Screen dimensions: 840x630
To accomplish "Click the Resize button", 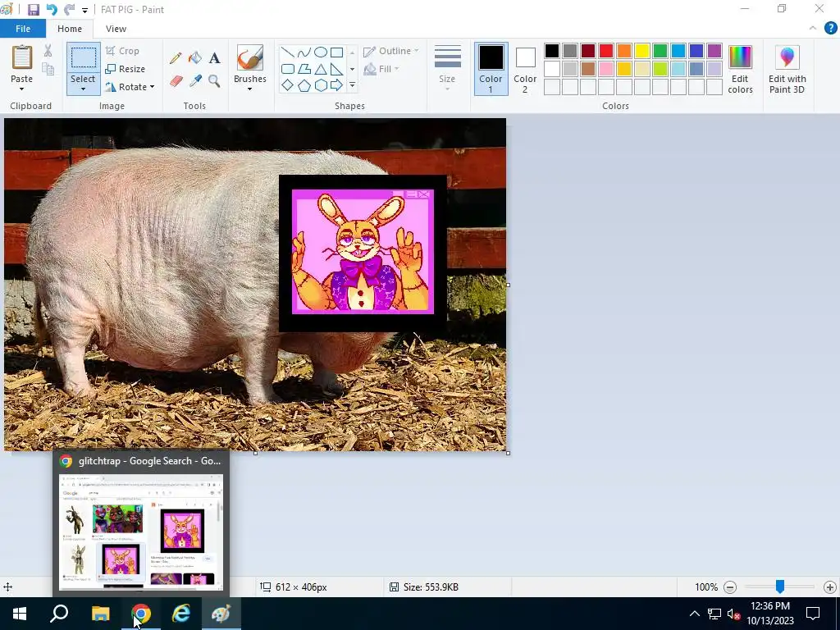I will [126, 69].
